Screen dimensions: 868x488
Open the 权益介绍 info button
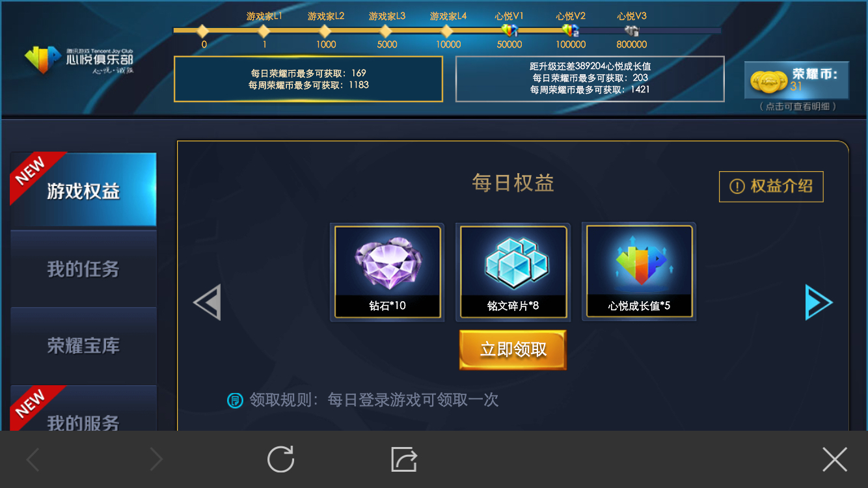click(x=771, y=187)
